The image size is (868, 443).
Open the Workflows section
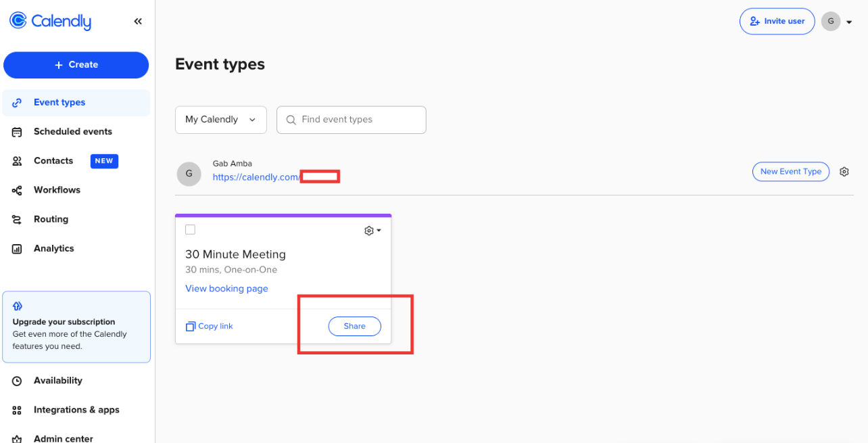[x=57, y=190]
